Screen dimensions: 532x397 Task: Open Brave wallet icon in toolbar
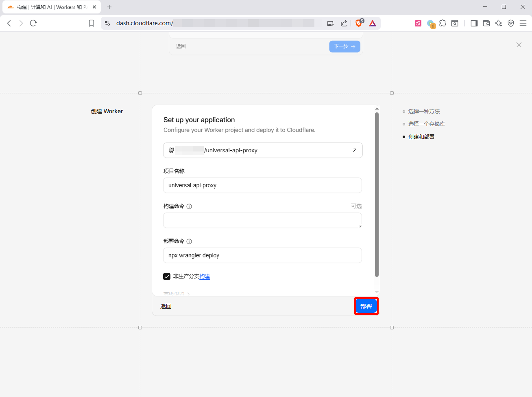coord(486,23)
